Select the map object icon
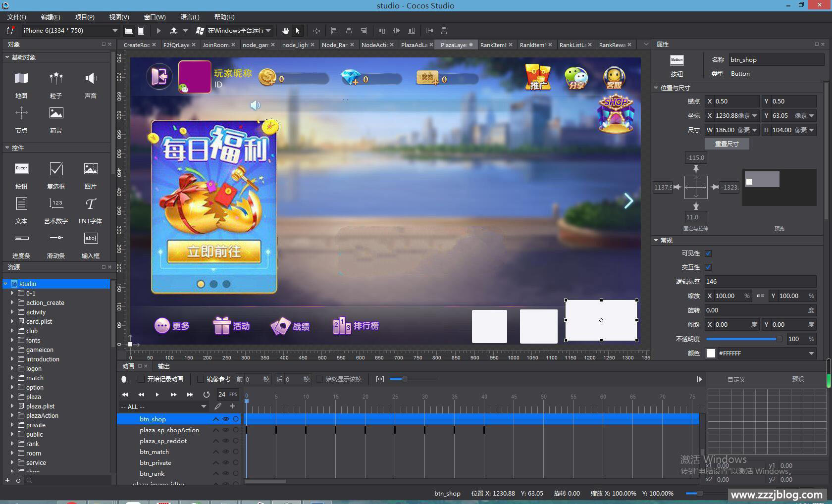This screenshot has height=504, width=832. [x=21, y=78]
